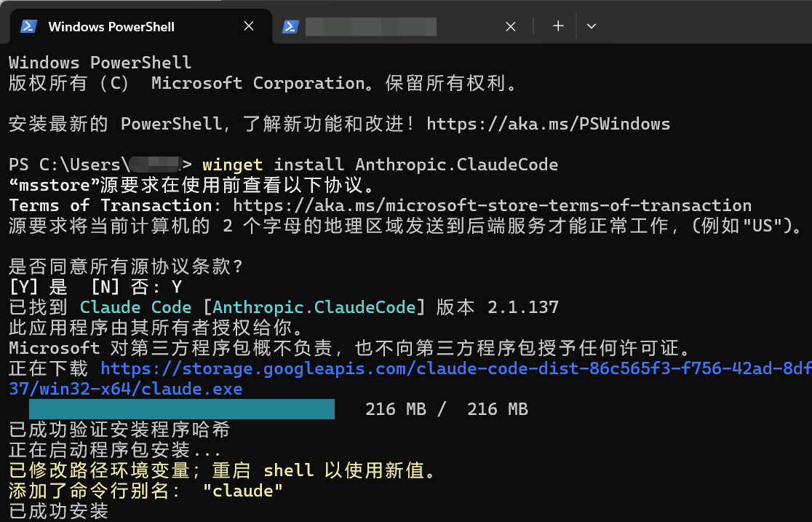
Task: Open the microsoft-store-terms-of-transaction link
Action: pyautogui.click(x=492, y=205)
